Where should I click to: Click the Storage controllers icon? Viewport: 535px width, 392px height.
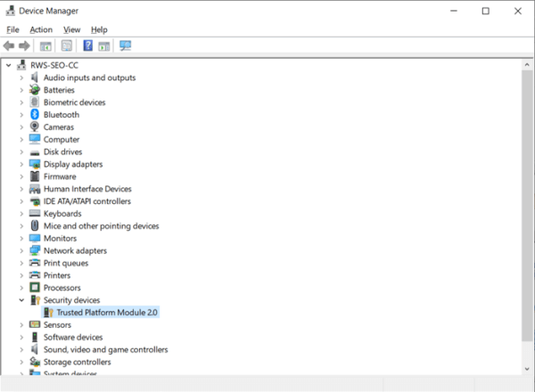coord(35,362)
